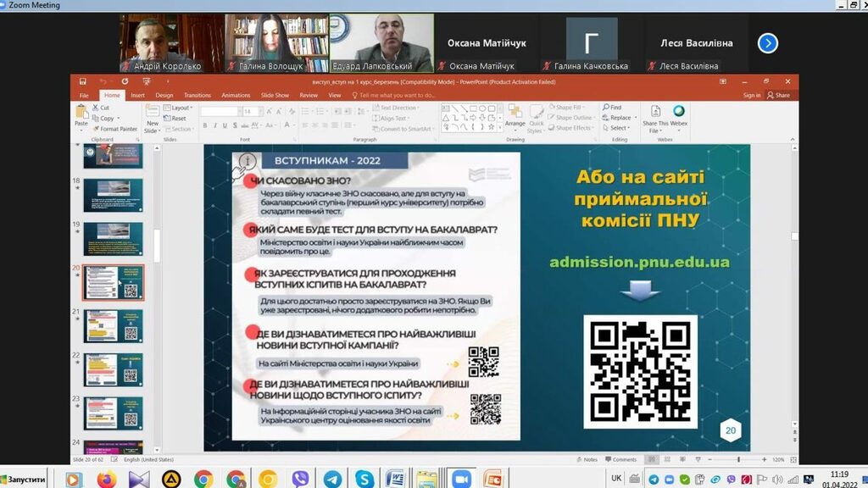Click the Share button in PowerPoint
This screenshot has width=868, height=488.
(778, 96)
